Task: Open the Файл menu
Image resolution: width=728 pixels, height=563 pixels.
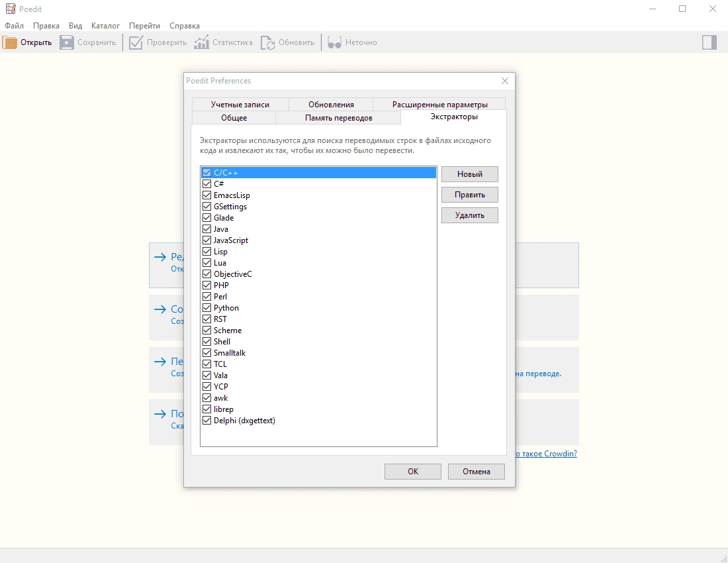Action: click(15, 26)
